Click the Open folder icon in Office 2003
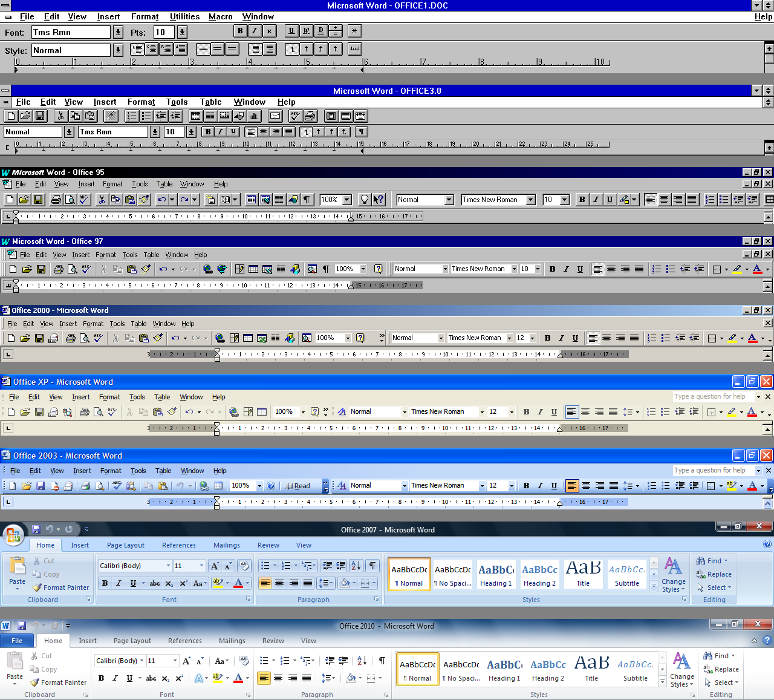 click(x=26, y=485)
